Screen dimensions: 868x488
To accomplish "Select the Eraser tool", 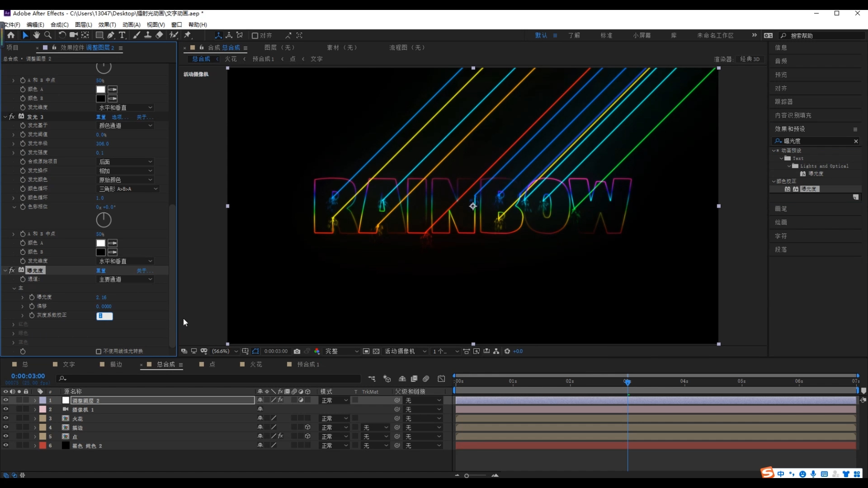I will 159,35.
